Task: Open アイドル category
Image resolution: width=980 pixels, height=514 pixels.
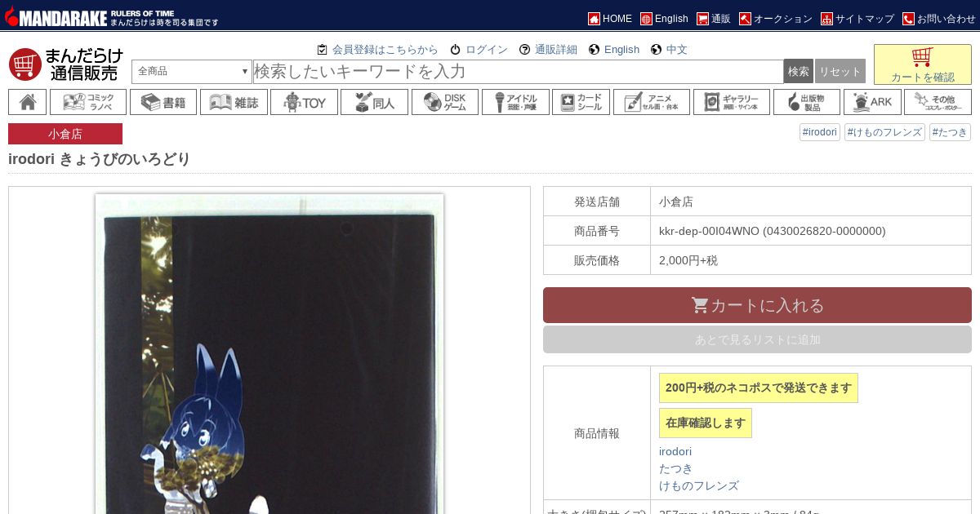Action: click(x=515, y=102)
